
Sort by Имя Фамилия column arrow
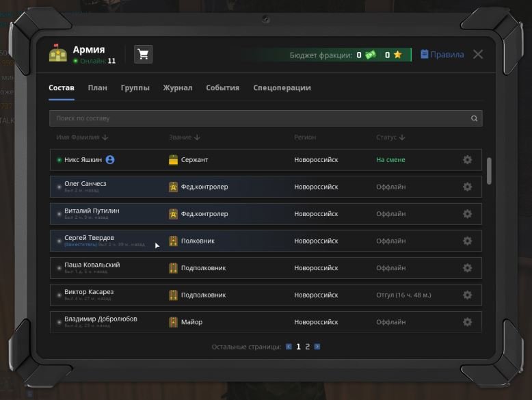click(x=105, y=137)
